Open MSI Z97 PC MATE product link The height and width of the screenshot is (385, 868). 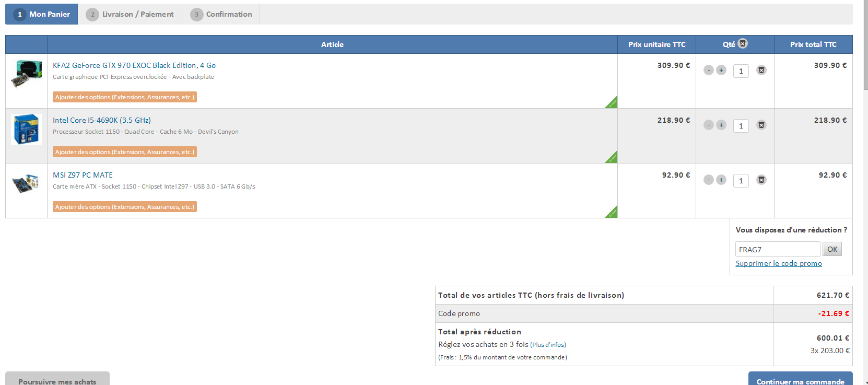(x=83, y=175)
